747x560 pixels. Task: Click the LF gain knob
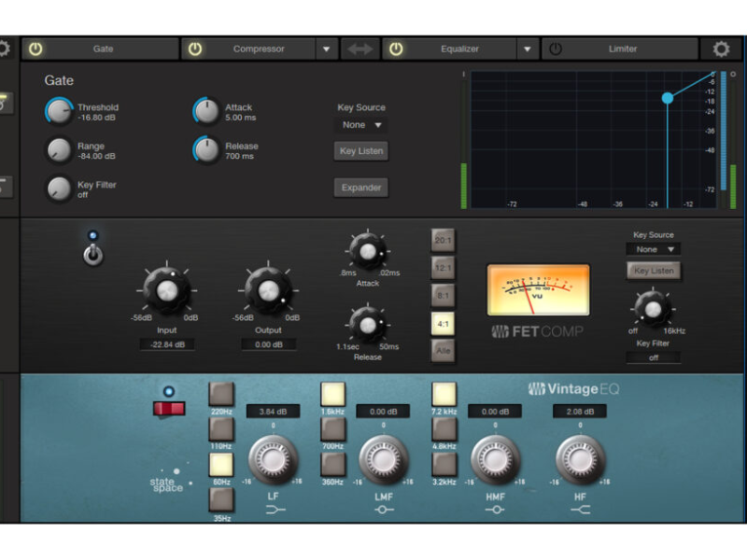[x=273, y=459]
